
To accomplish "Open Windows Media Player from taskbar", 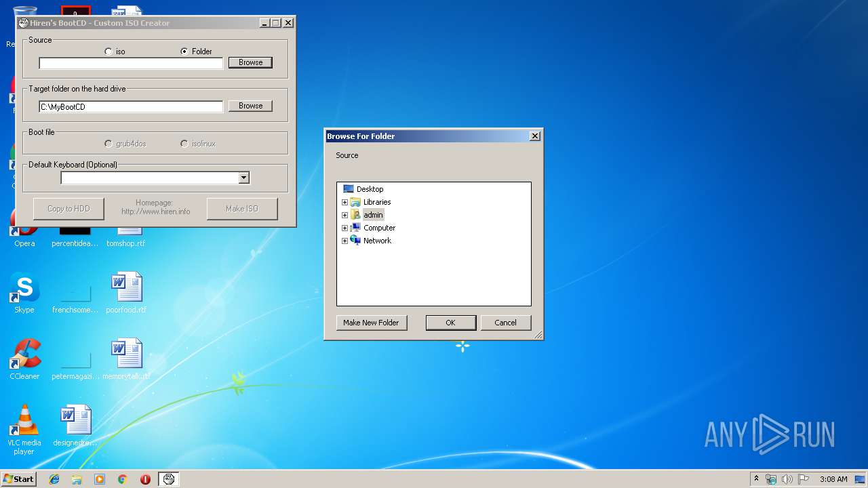I will pos(100,479).
